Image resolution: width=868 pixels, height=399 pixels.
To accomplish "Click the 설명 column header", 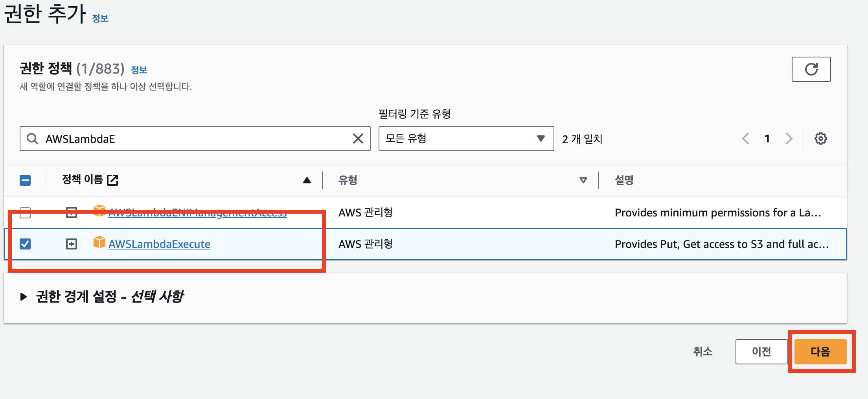I will (x=624, y=180).
